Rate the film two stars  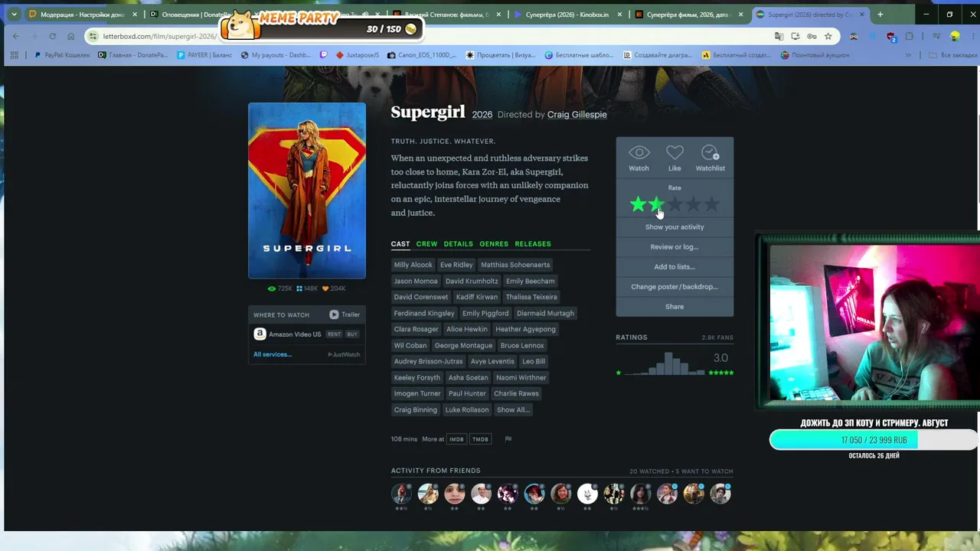[656, 204]
